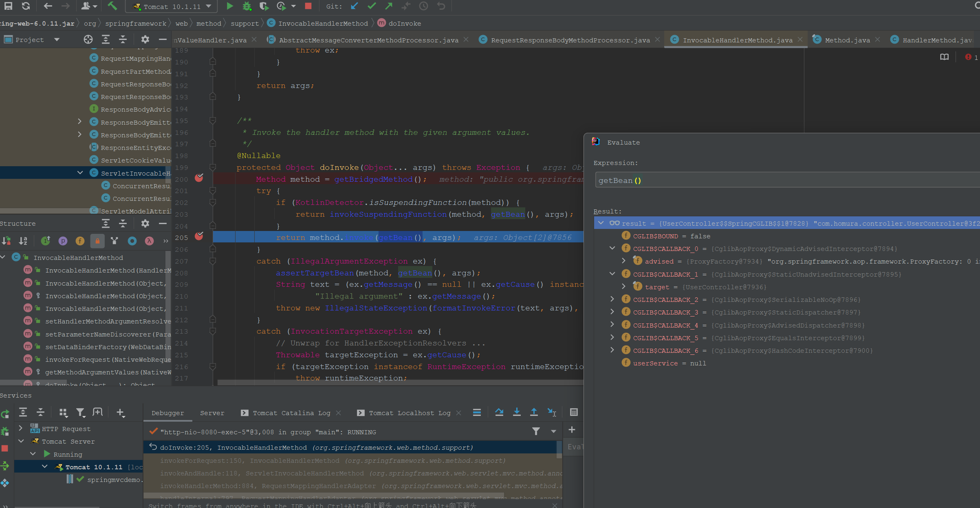Click the green Debug bug icon
This screenshot has width=980, height=508.
click(247, 6)
